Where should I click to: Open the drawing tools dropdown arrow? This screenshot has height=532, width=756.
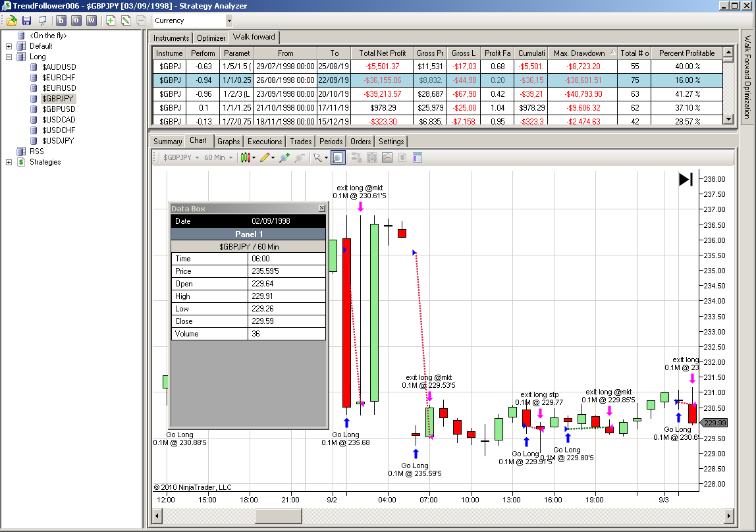[x=273, y=157]
